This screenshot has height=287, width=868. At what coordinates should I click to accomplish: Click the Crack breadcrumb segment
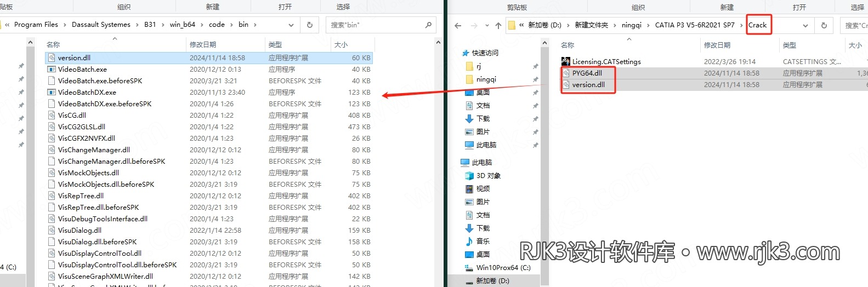(x=758, y=25)
